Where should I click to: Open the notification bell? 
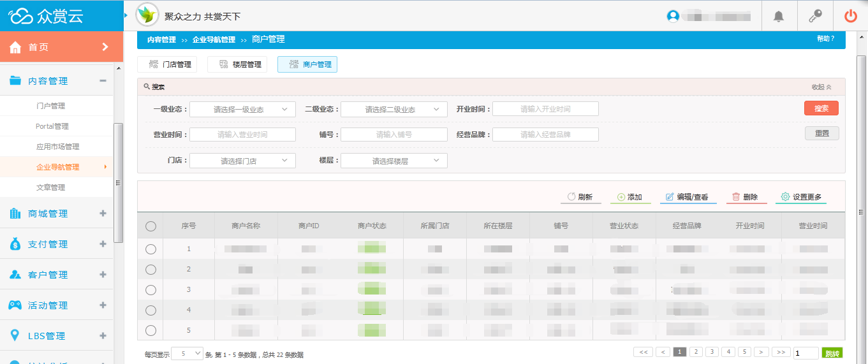(x=779, y=17)
